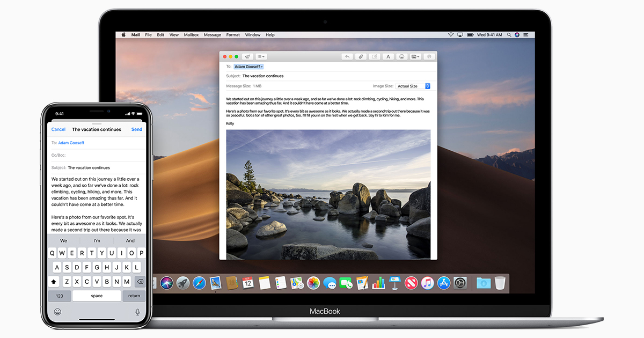The height and width of the screenshot is (338, 644).
Task: Open the Image Size 'Actual Size' dropdown
Action: (x=413, y=86)
